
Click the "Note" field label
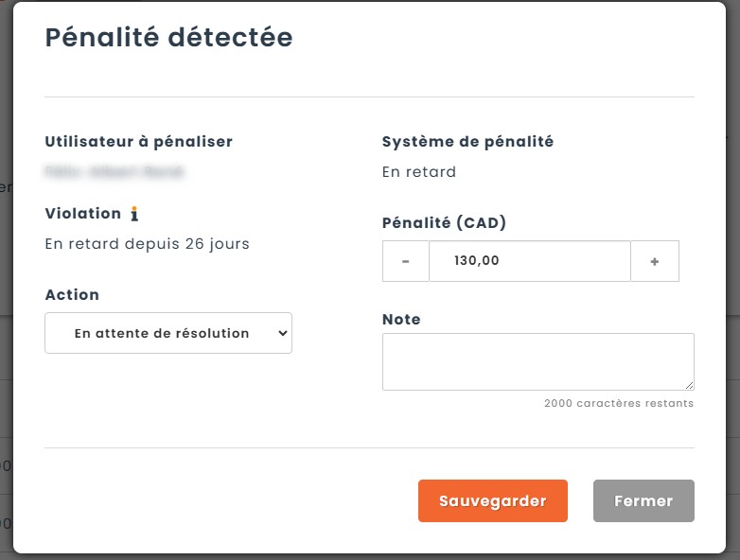point(401,320)
